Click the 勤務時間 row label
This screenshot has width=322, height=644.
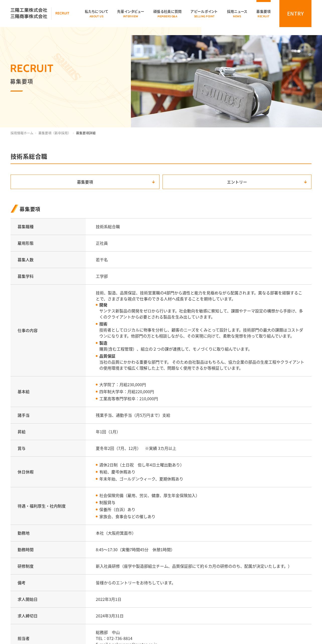[26, 550]
